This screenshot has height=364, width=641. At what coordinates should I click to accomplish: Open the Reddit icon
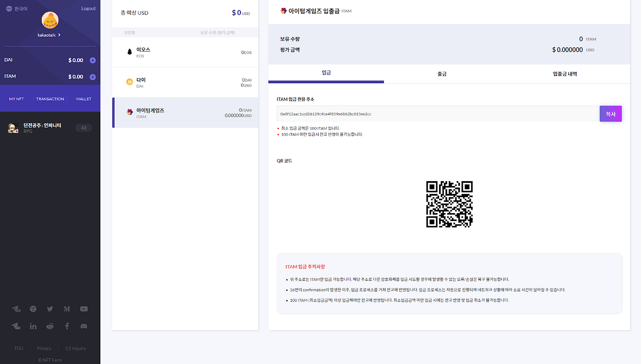click(50, 326)
